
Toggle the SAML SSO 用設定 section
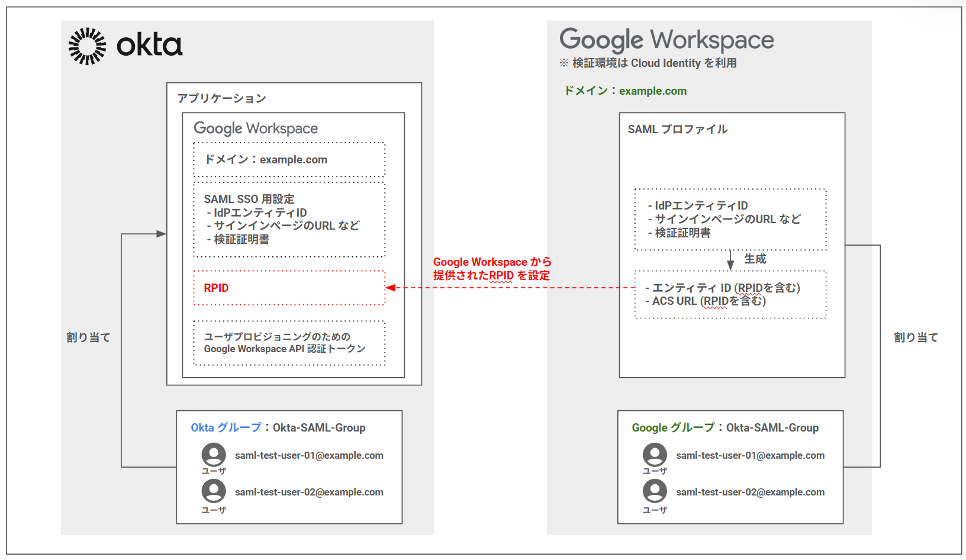point(289,220)
